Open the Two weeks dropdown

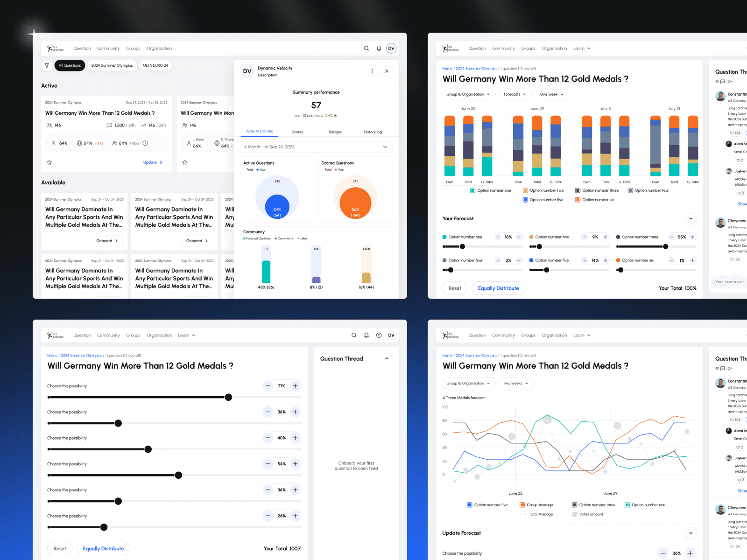(516, 383)
